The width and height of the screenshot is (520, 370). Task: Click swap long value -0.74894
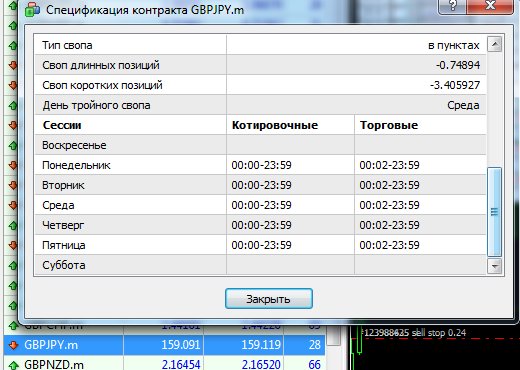[458, 65]
